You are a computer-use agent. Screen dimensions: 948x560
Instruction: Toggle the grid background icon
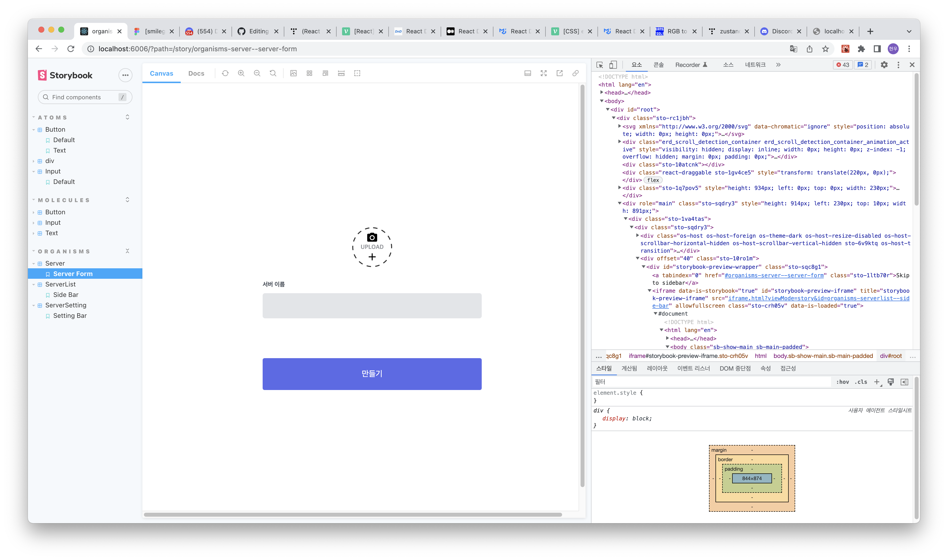309,73
